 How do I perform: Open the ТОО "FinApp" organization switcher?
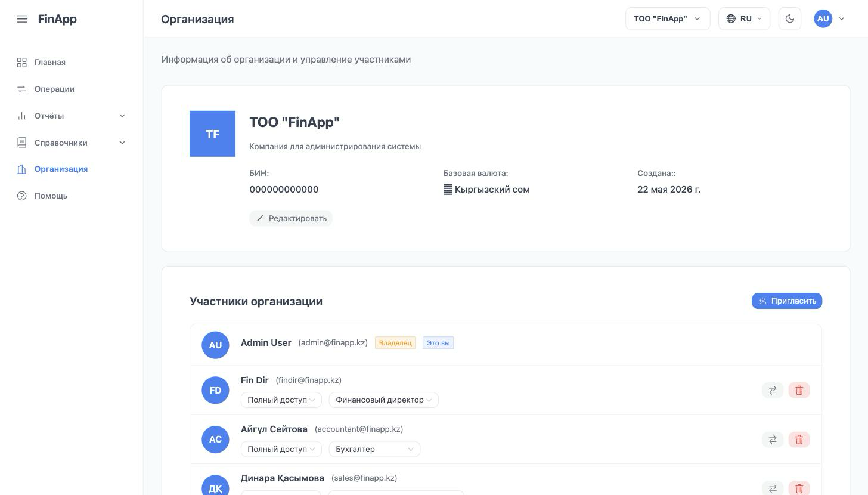click(x=668, y=18)
